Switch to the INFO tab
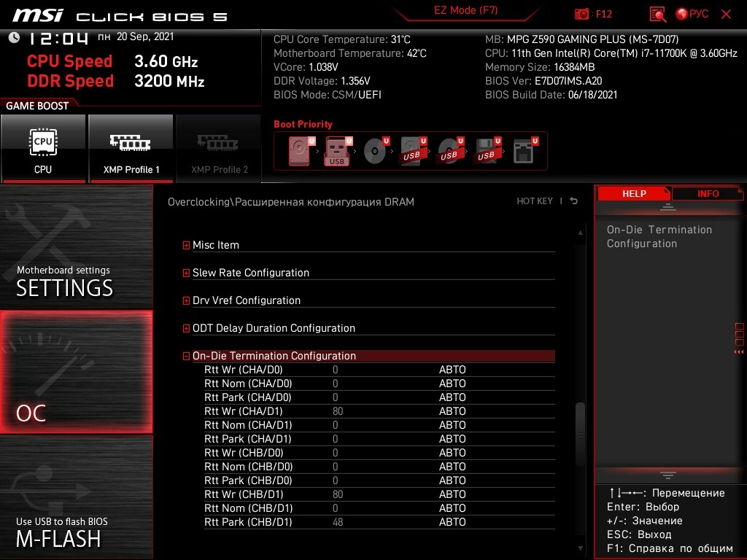This screenshot has height=560, width=747. click(708, 193)
